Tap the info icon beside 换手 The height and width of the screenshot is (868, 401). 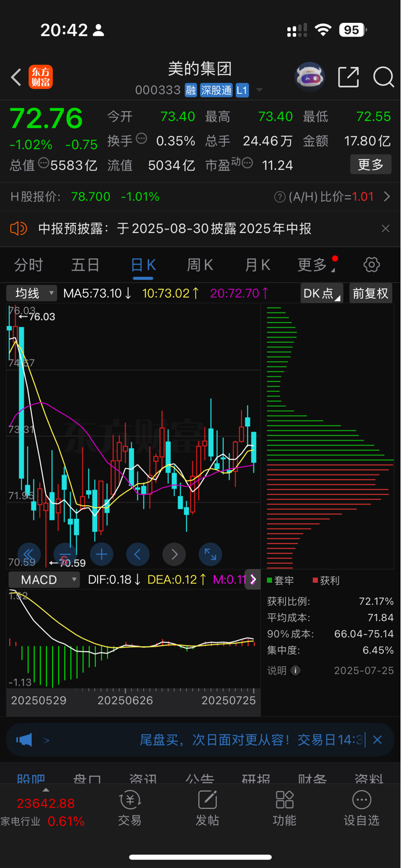pos(141,139)
